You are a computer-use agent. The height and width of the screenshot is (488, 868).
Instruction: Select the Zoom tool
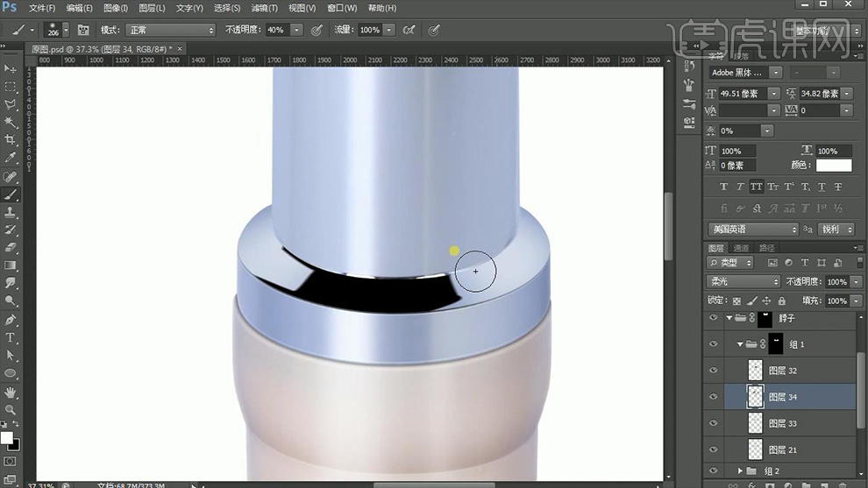(x=11, y=409)
